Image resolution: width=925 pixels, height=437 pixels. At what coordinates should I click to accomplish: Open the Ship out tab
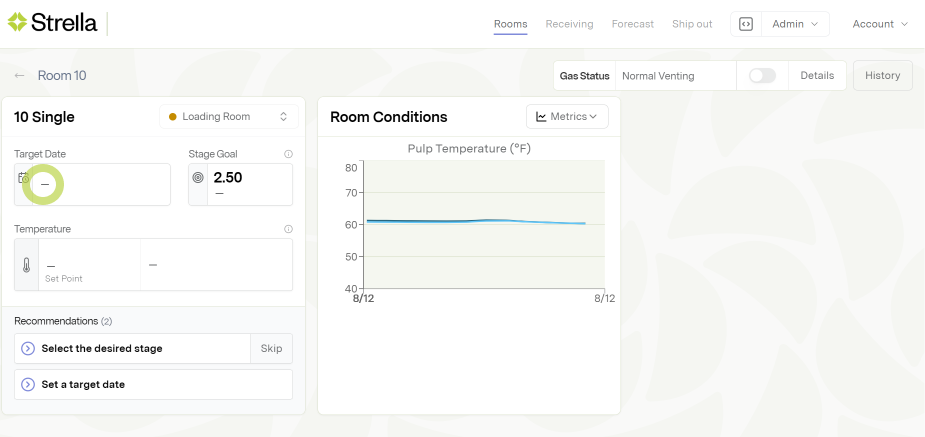(x=692, y=24)
